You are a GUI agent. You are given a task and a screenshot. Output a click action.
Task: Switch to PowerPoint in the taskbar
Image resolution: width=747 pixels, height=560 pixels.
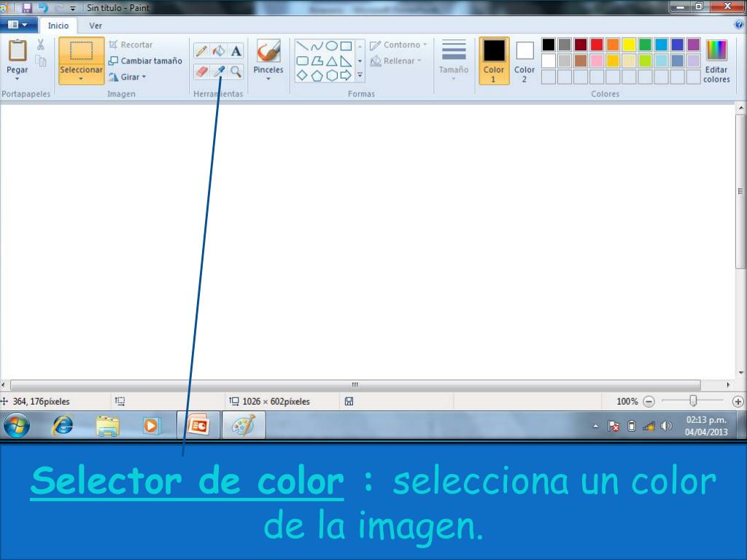pos(198,425)
